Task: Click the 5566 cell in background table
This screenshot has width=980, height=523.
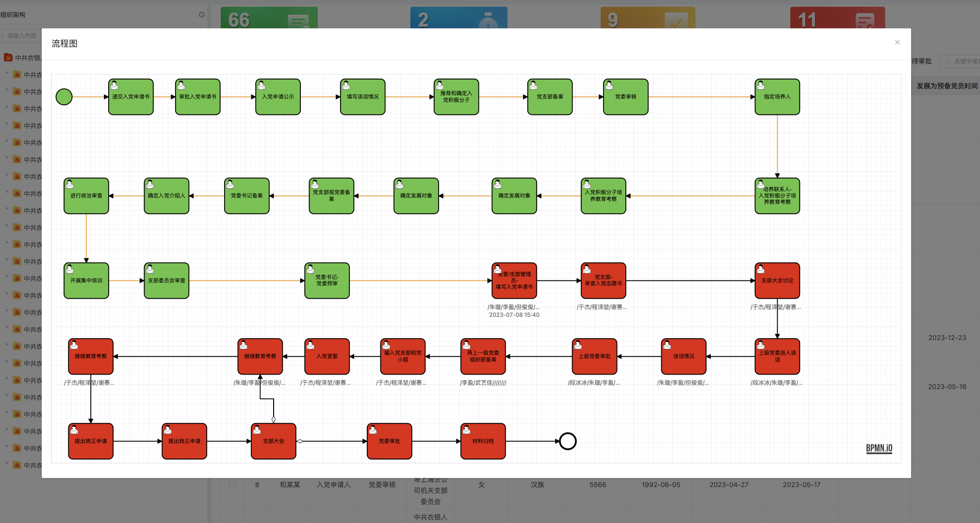Action: [598, 485]
